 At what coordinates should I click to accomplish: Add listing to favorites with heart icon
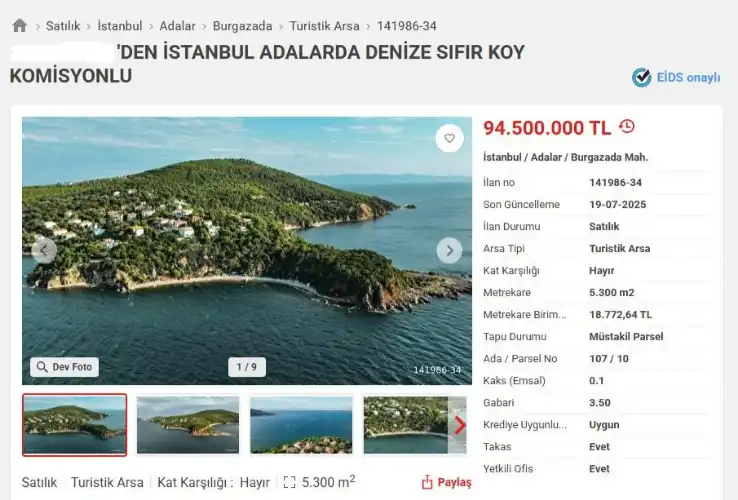(449, 138)
